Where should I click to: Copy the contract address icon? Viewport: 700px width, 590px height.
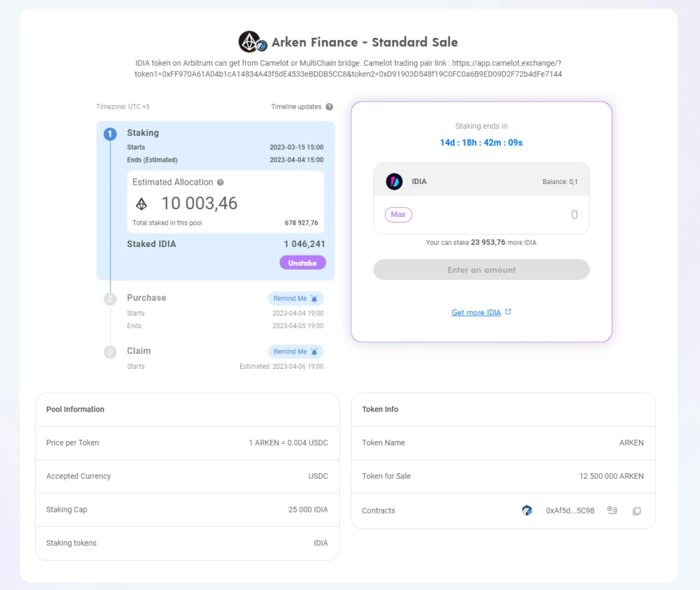[636, 510]
